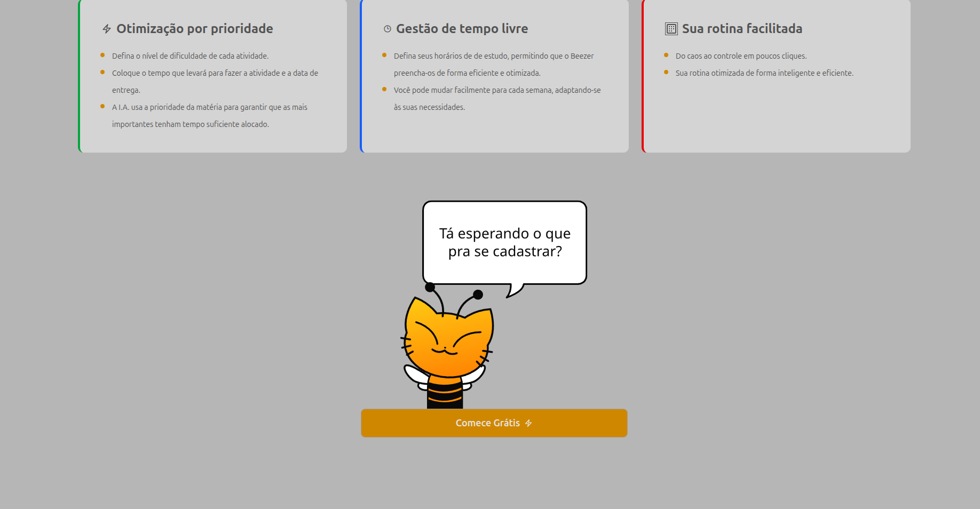
Task: Click the text about defining difficulty level
Action: tap(190, 56)
